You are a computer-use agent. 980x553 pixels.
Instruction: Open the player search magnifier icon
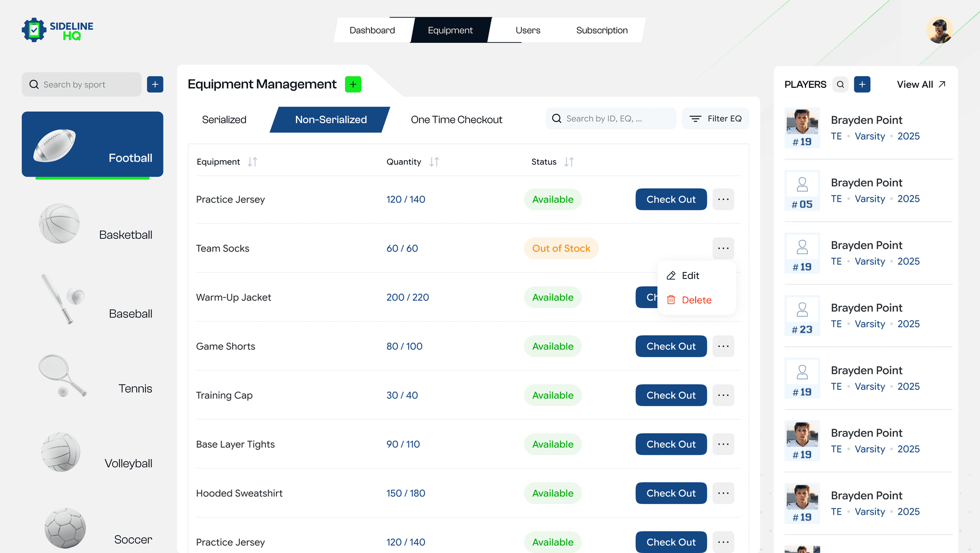840,84
